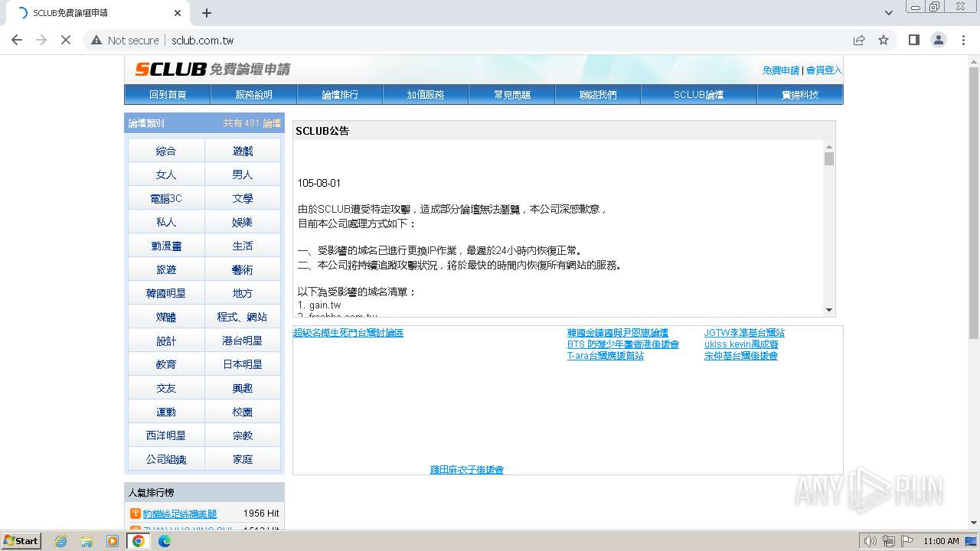Open 加值服務 menu
The height and width of the screenshot is (551, 980).
coord(426,95)
